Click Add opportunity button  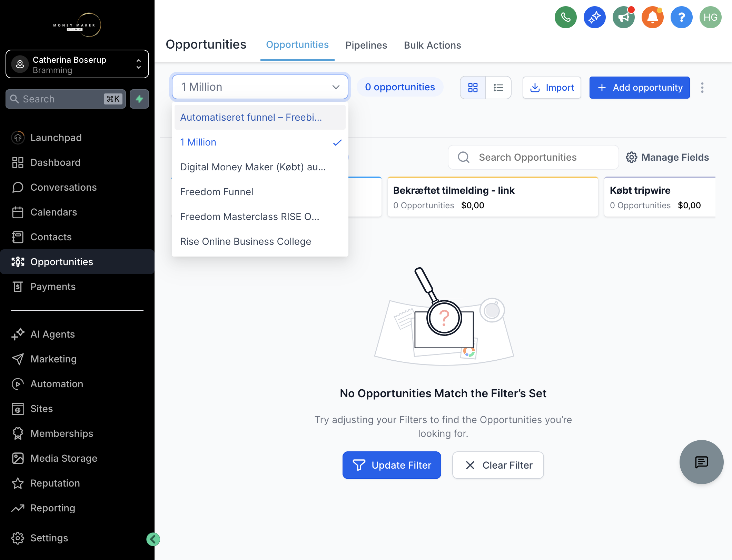click(639, 88)
